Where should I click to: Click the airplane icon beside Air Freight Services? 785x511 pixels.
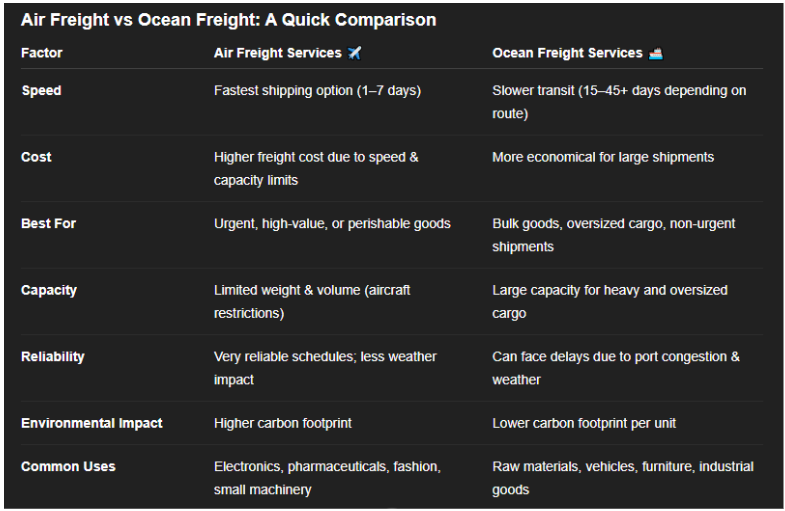click(x=354, y=53)
